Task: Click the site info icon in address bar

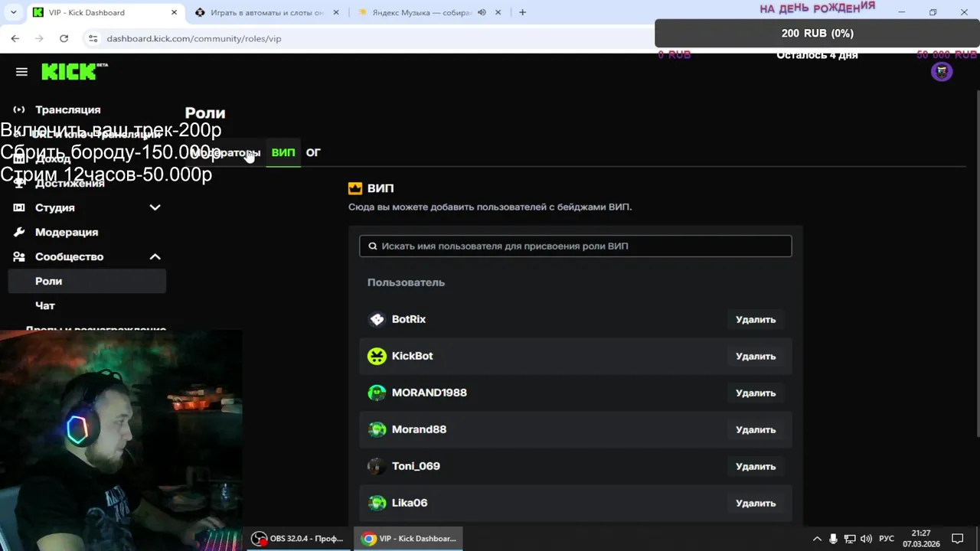Action: 93,38
